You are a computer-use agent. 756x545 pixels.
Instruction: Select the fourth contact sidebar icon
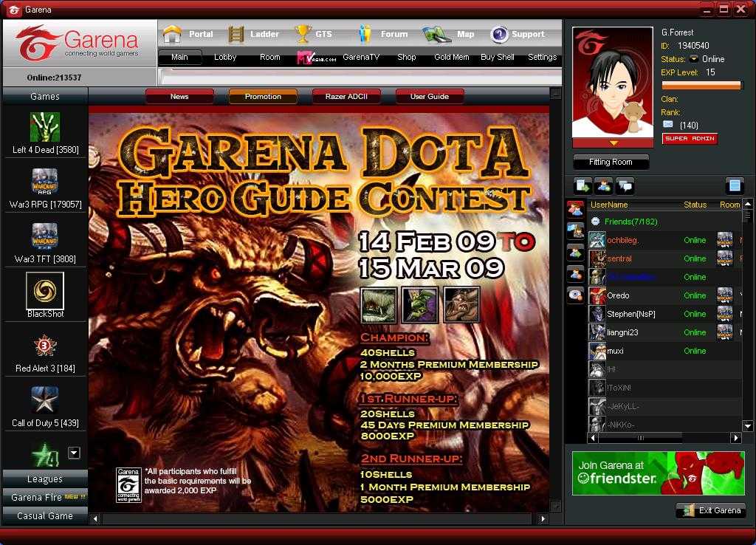575,273
